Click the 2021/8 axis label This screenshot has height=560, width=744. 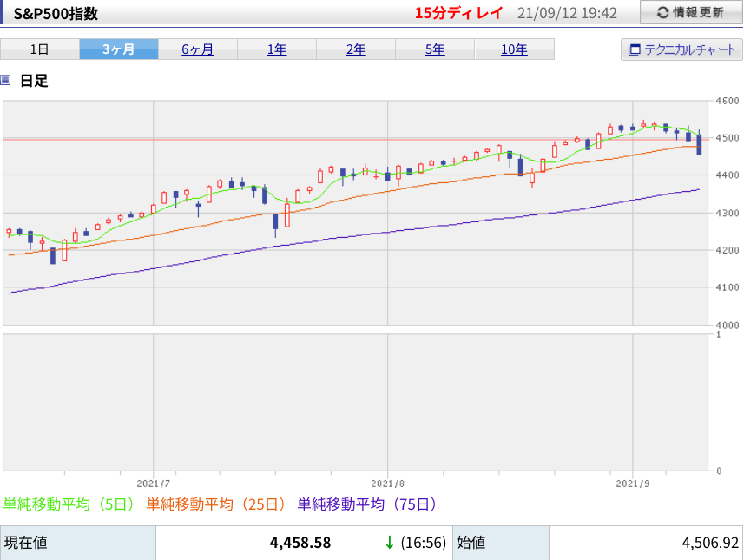pos(388,484)
